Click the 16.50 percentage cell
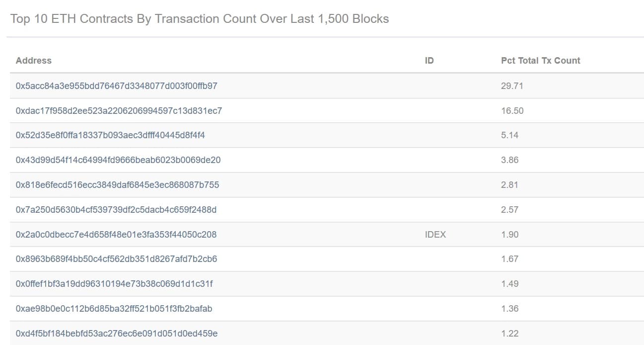This screenshot has width=644, height=345. [512, 111]
